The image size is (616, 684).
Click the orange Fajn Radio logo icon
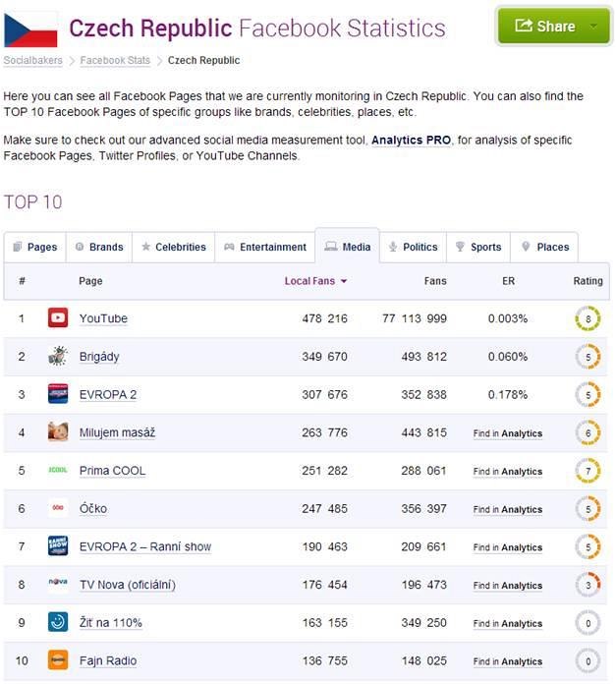point(58,660)
